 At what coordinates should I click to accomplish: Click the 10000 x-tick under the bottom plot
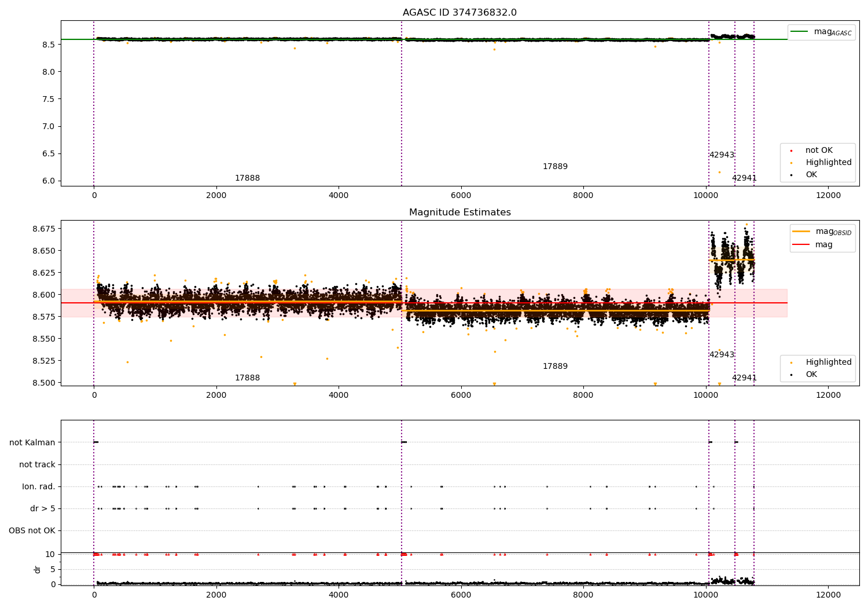click(x=705, y=595)
